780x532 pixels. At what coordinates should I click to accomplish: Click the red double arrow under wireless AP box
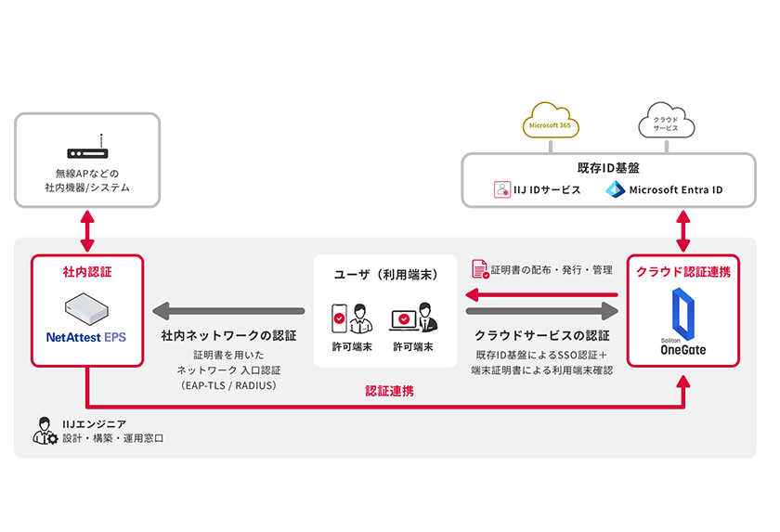[x=87, y=231]
